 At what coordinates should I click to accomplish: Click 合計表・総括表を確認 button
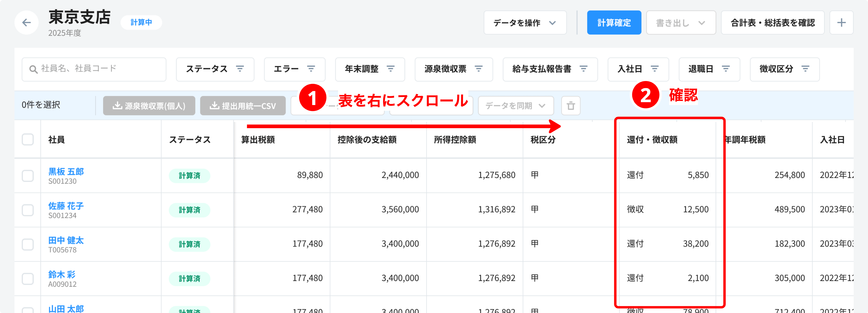pos(772,23)
